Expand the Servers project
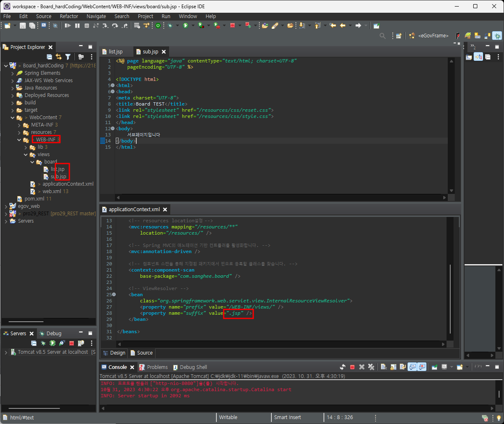The height and width of the screenshot is (424, 504). (6, 221)
